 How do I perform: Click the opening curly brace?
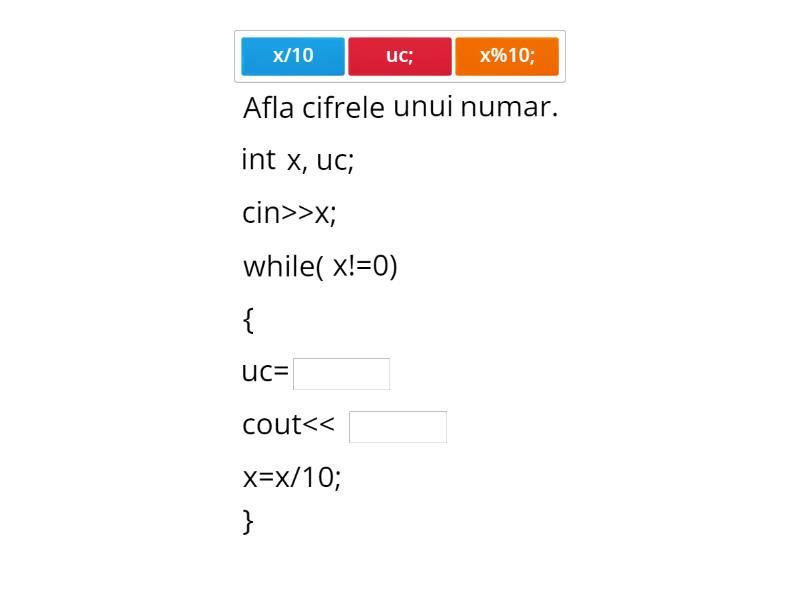[x=246, y=319]
